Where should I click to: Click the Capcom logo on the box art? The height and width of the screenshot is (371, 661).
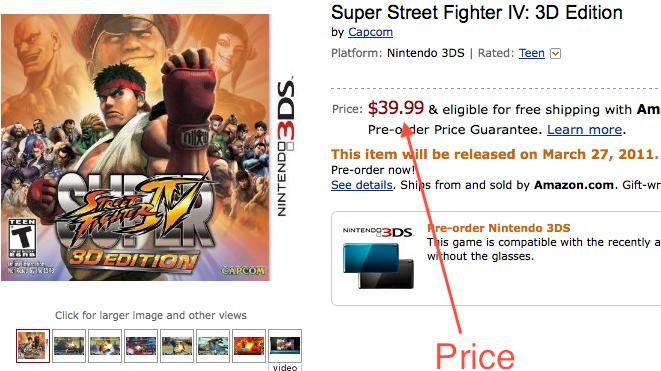pyautogui.click(x=243, y=270)
